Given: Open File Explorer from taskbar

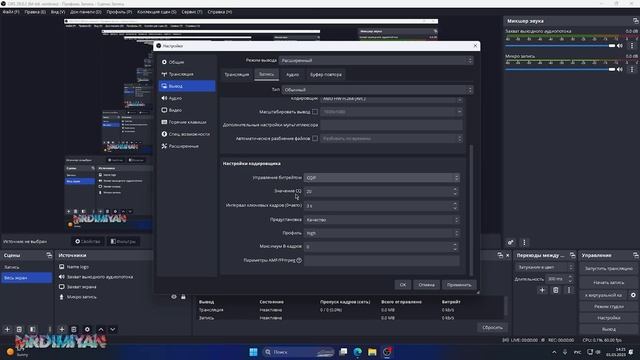Looking at the screenshot, I should [x=372, y=352].
